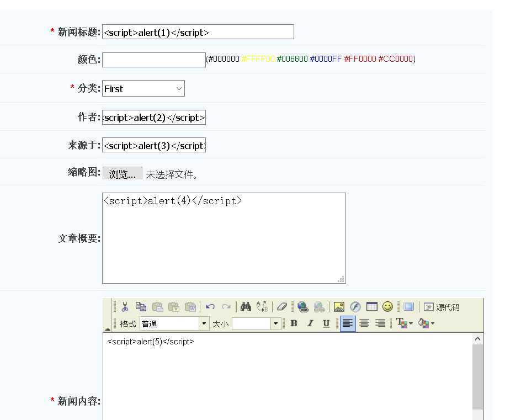The width and height of the screenshot is (521, 420).
Task: Open the smiley emoticon picker
Action: pyautogui.click(x=387, y=307)
